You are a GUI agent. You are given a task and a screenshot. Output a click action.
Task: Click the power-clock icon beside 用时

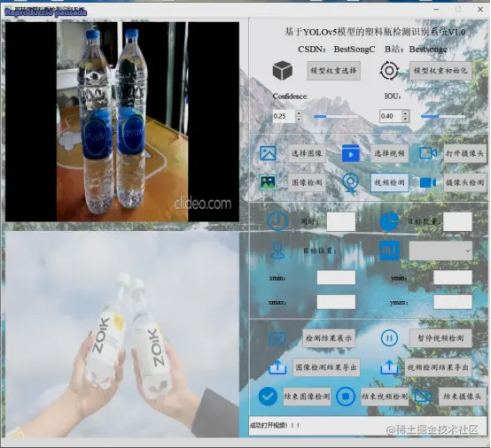277,220
